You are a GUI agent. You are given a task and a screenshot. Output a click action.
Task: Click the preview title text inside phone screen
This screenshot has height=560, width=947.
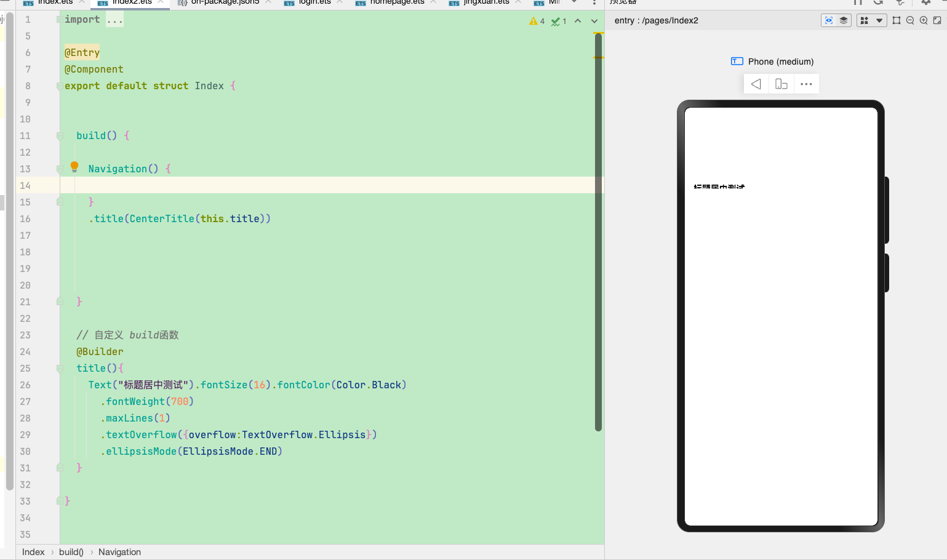click(719, 186)
